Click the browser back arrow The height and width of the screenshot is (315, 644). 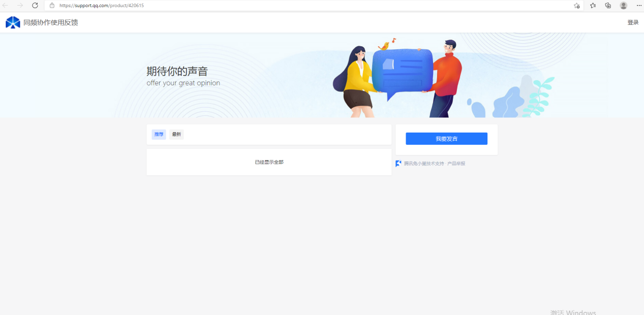pos(6,6)
